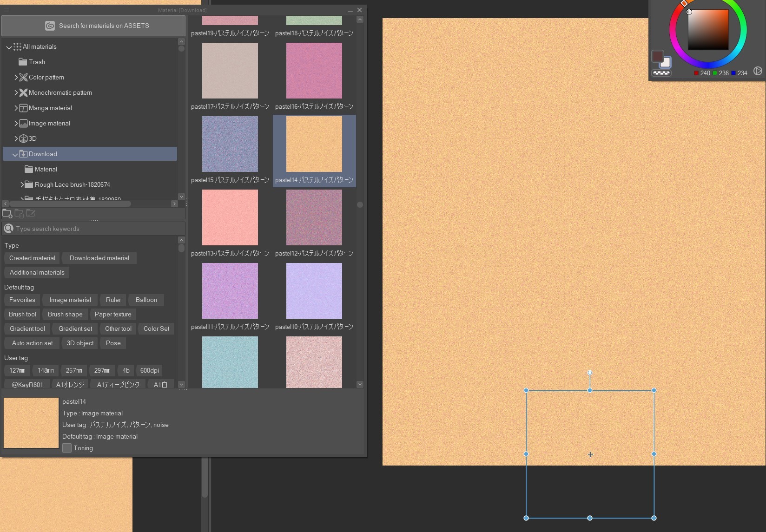Filter by Additional materials tag

pos(37,273)
